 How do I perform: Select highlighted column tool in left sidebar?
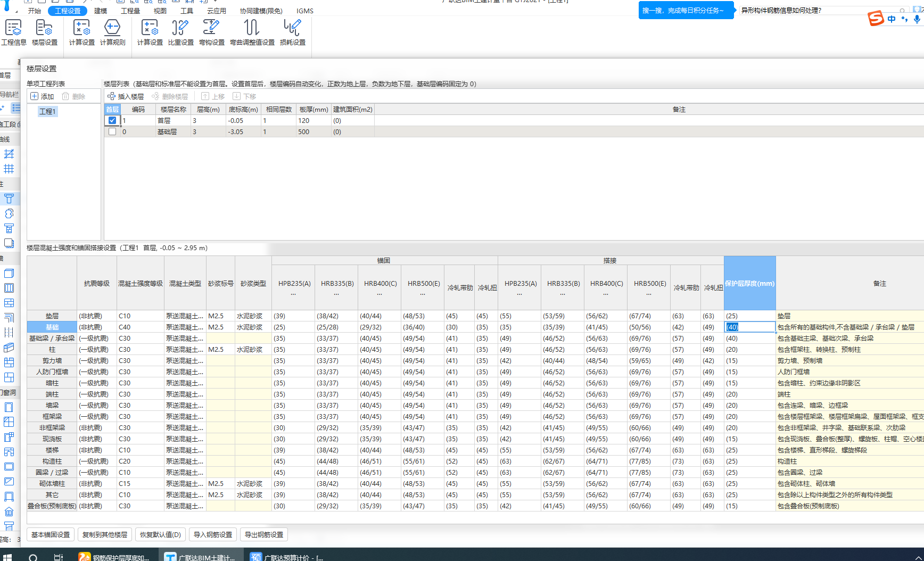point(9,199)
